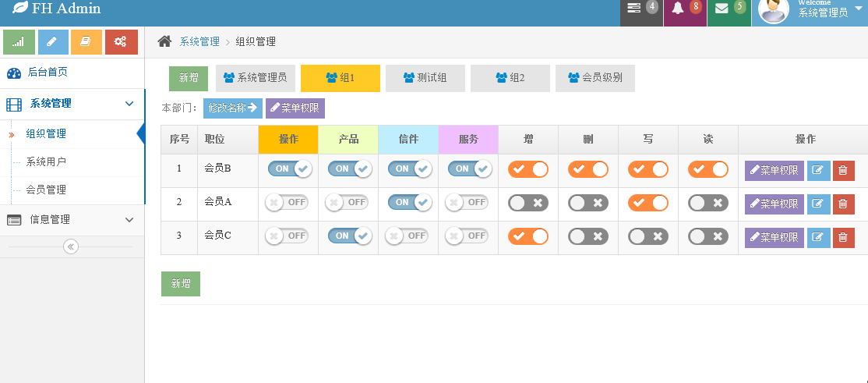The image size is (868, 383).
Task: Turn off 产品 switch for 会员C
Action: click(349, 236)
